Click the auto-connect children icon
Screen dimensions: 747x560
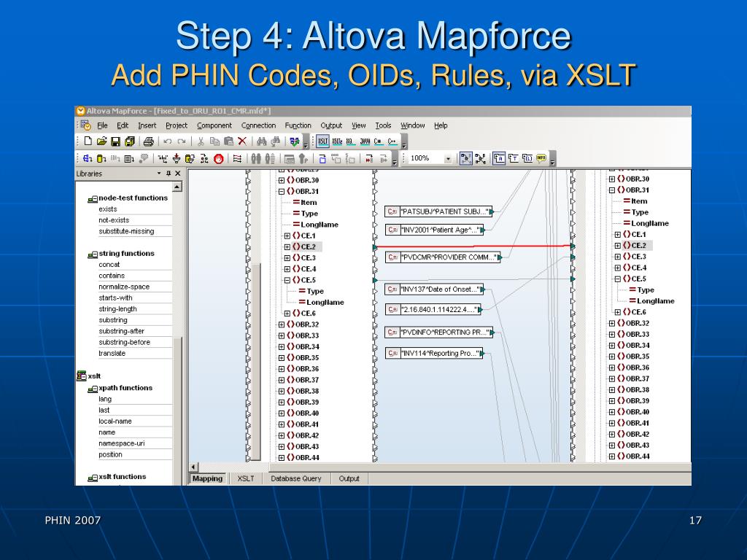pyautogui.click(x=237, y=158)
